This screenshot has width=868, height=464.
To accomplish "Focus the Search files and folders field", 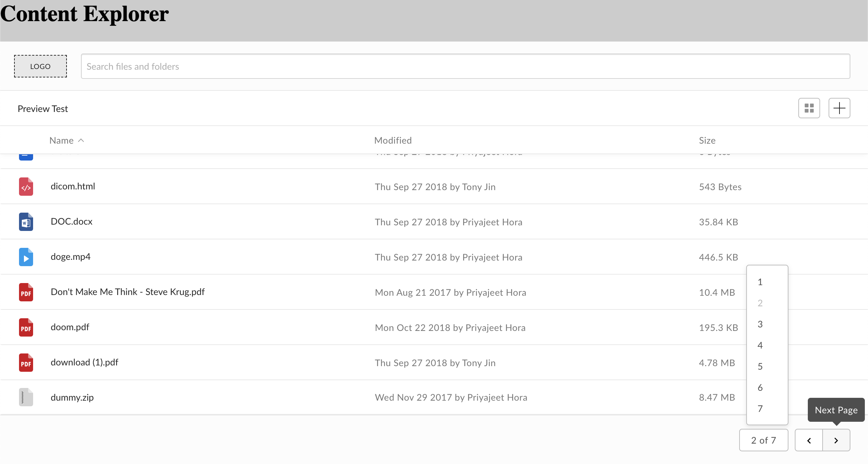I will pyautogui.click(x=465, y=66).
